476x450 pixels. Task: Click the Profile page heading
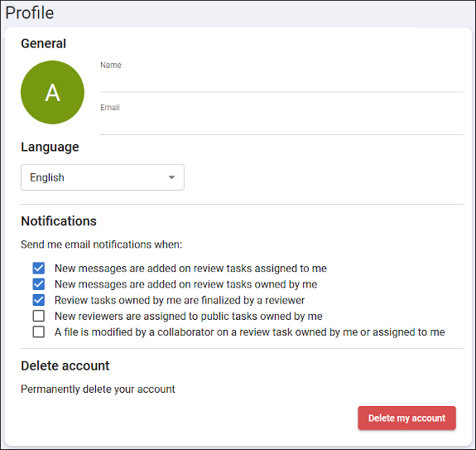coord(30,12)
